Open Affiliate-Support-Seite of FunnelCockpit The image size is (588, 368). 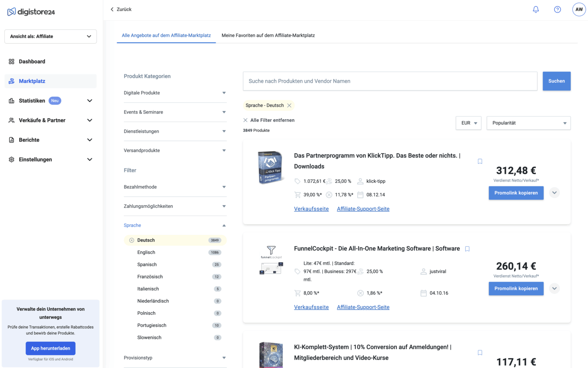pos(363,307)
